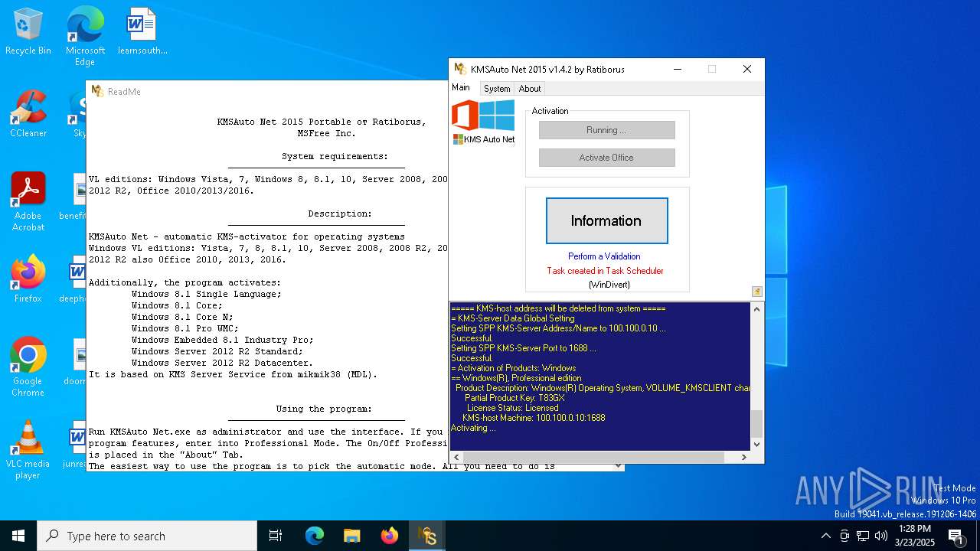Switch to the Main tab
This screenshot has height=551, width=980.
(x=461, y=87)
